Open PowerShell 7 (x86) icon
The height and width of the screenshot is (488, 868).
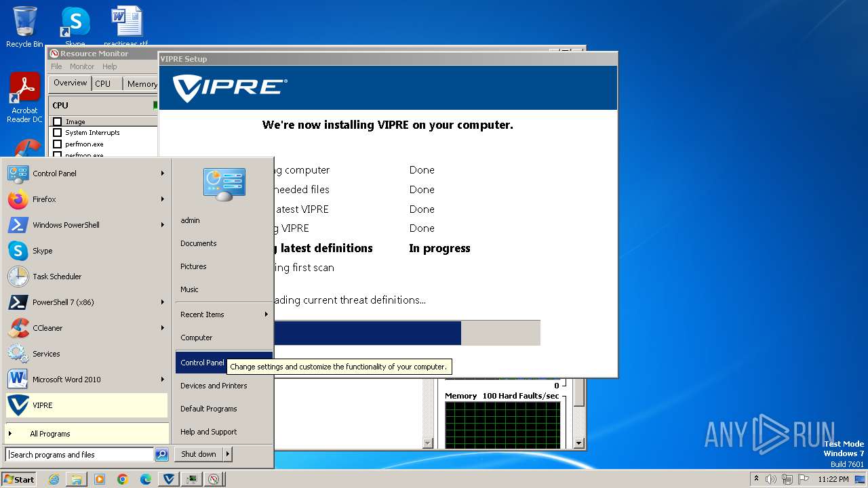pos(18,302)
